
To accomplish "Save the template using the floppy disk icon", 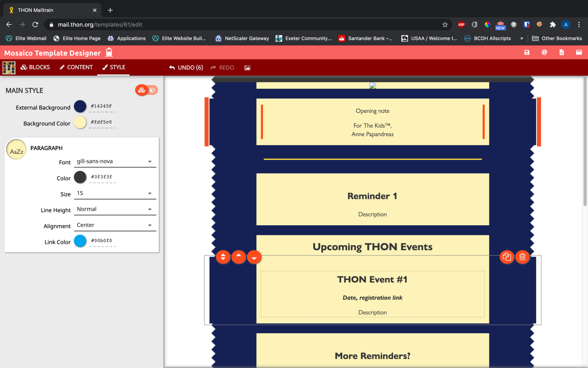I will 527,53.
